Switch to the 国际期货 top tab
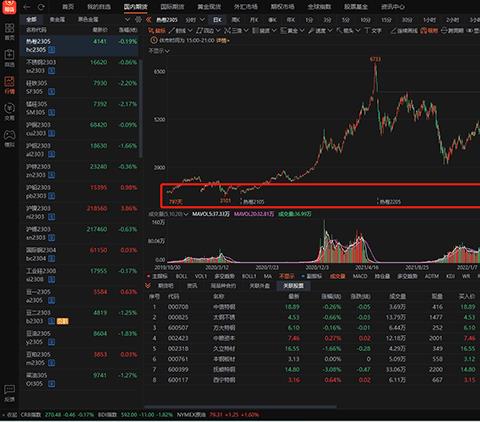This screenshot has width=480, height=422. pos(172,7)
